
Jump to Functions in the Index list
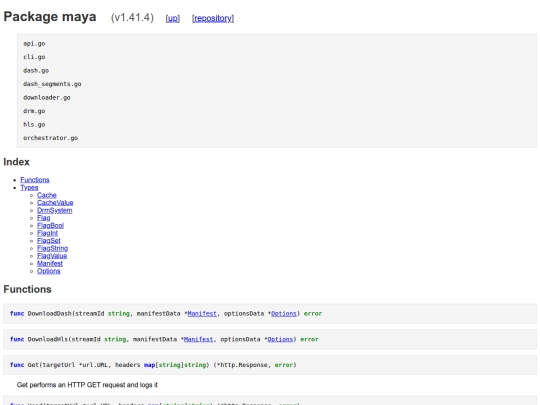pyautogui.click(x=35, y=180)
